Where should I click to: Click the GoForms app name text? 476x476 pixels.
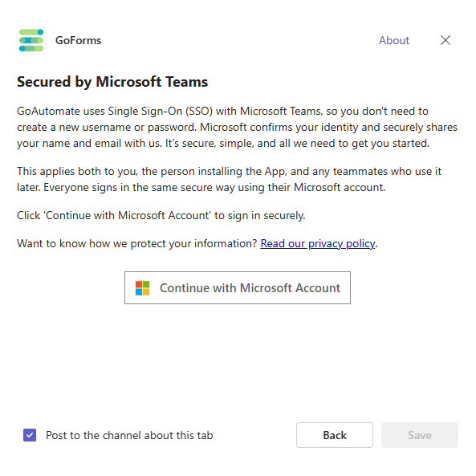coord(78,40)
